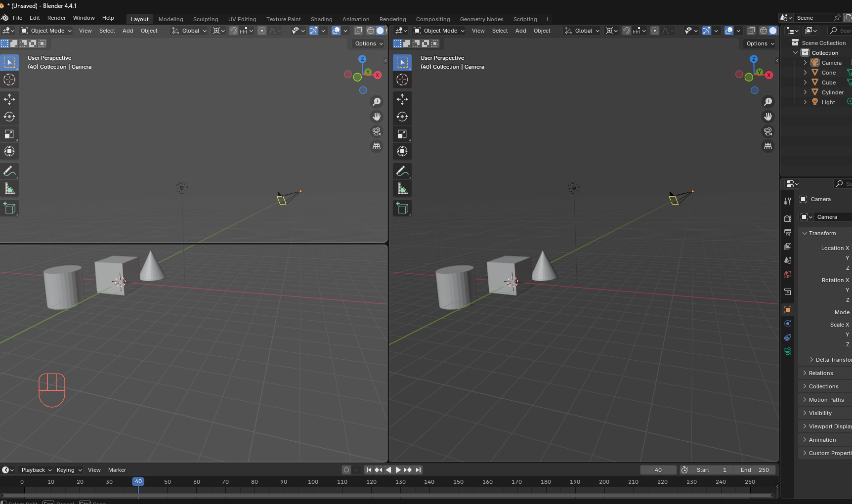The image size is (852, 504).
Task: Click frame 100 on timeline ruler
Action: pyautogui.click(x=313, y=482)
